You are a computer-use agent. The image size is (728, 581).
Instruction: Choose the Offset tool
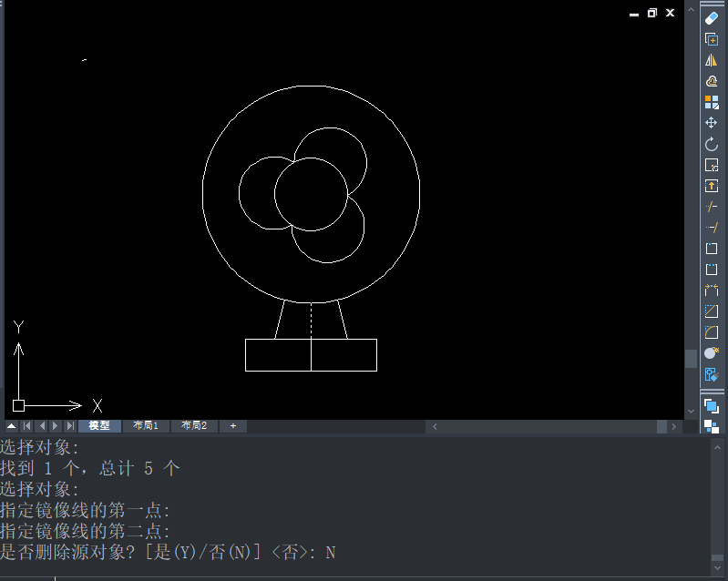(x=712, y=81)
